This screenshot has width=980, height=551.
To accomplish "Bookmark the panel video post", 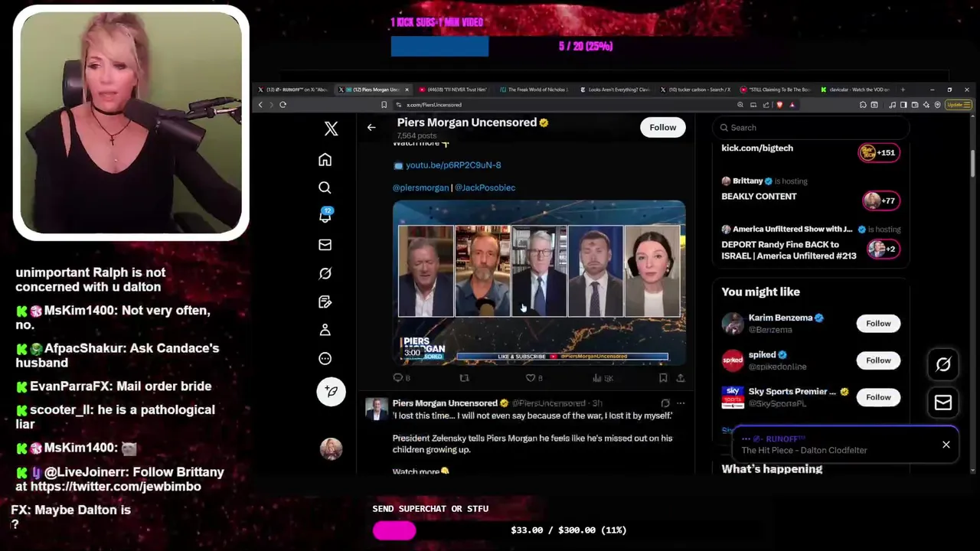I will pyautogui.click(x=663, y=377).
